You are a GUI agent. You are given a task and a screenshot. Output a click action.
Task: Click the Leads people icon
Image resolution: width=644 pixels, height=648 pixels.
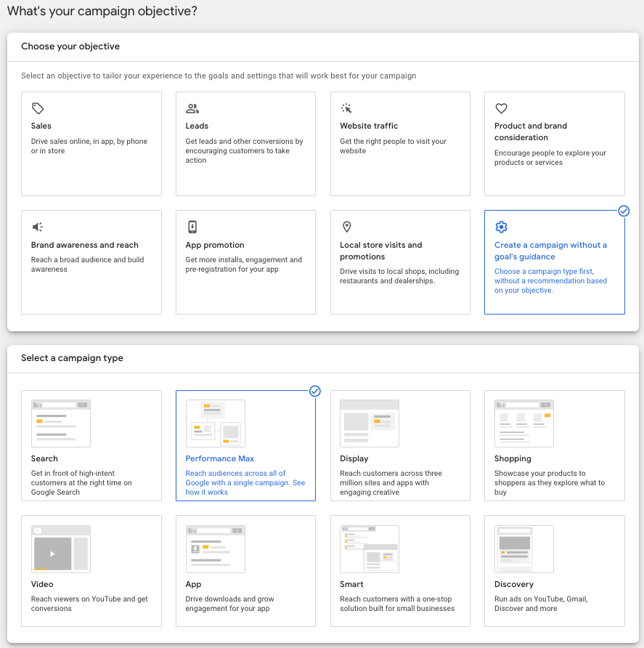[x=192, y=108]
